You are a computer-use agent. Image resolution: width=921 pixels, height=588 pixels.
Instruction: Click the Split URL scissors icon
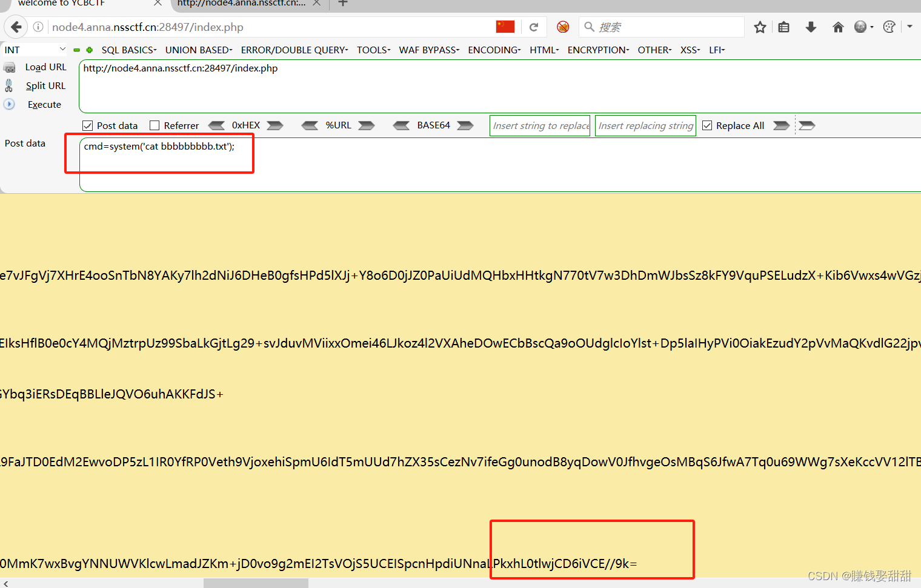coord(9,85)
